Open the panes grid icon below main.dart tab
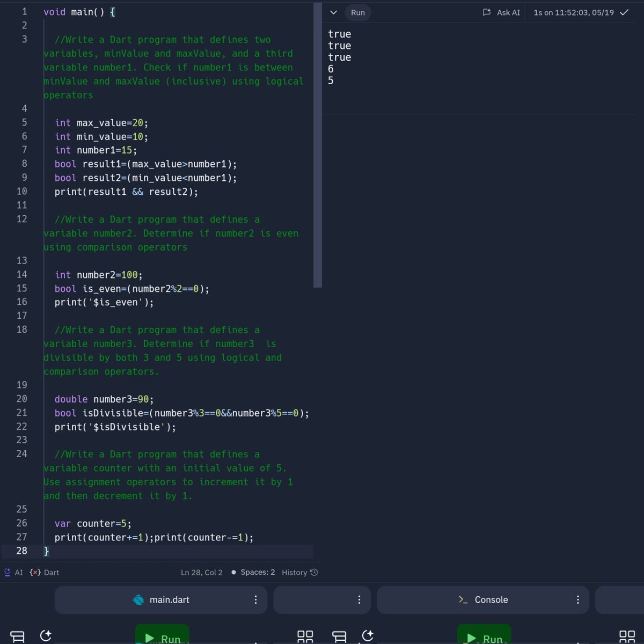This screenshot has height=644, width=644. (x=305, y=636)
